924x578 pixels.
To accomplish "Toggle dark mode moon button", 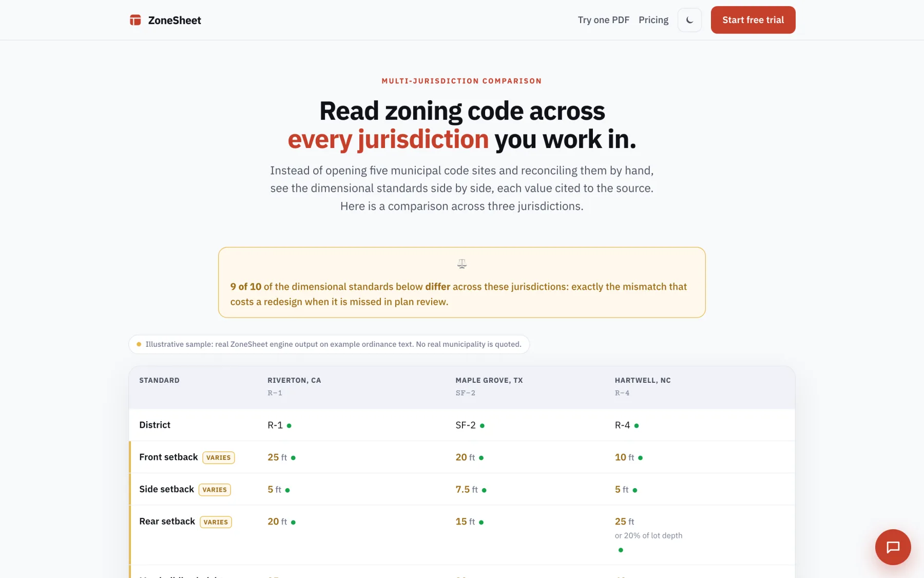I will click(689, 20).
